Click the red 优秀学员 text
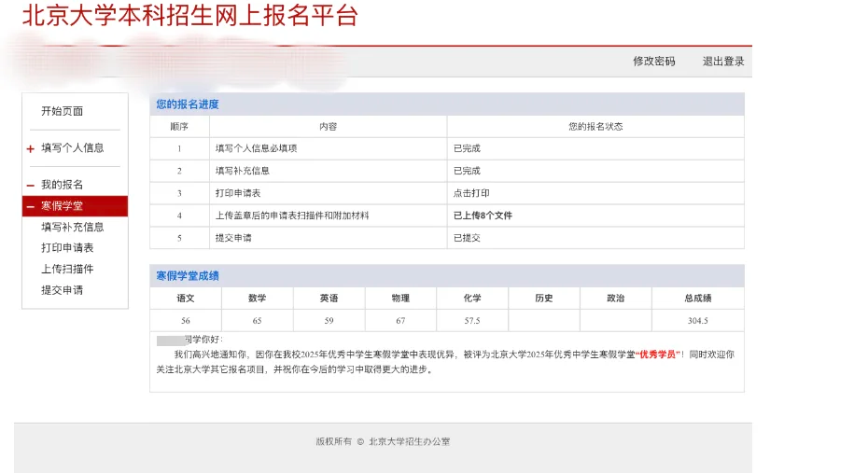This screenshot has height=473, width=868. click(658, 355)
